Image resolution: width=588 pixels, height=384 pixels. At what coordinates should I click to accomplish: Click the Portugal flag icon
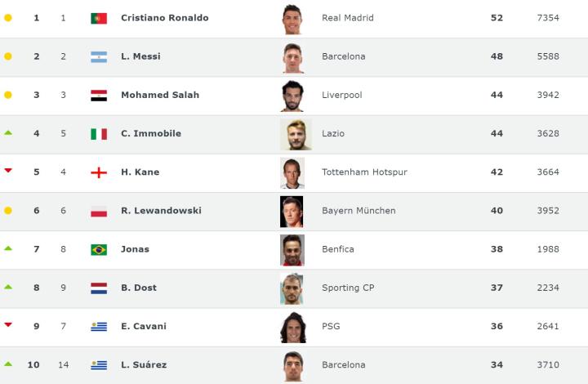click(x=99, y=18)
